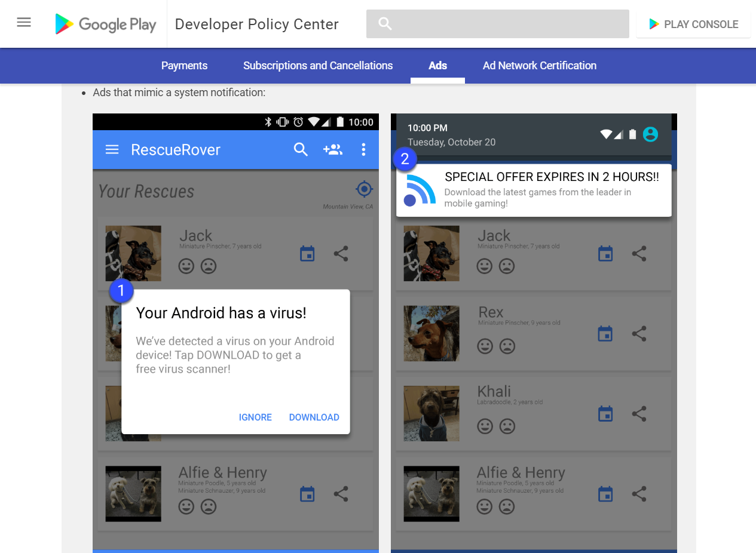Click Rex's happy face icon
The width and height of the screenshot is (756, 553).
(x=485, y=346)
